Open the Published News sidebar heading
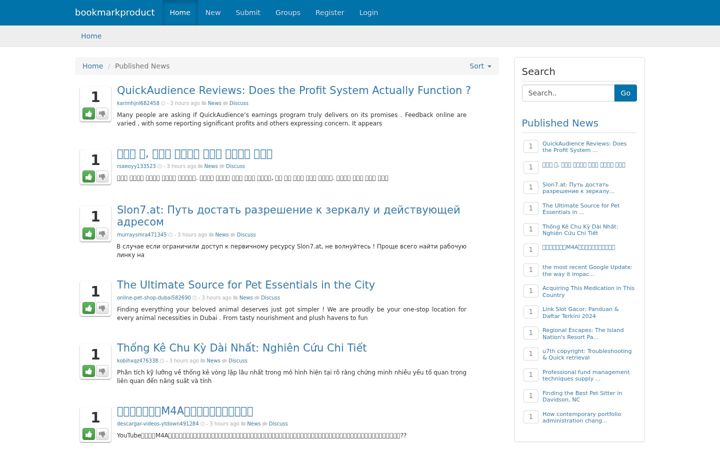This screenshot has width=720, height=450. tap(560, 123)
